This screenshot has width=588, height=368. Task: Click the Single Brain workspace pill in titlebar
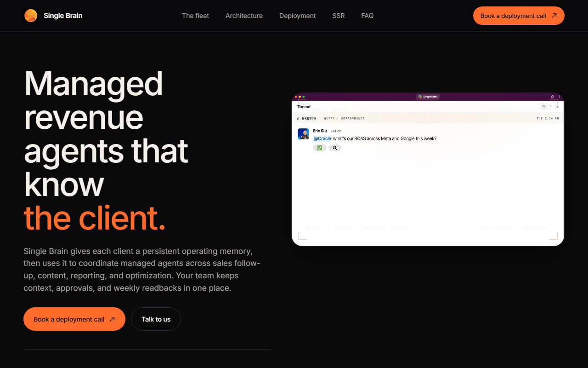tap(428, 97)
